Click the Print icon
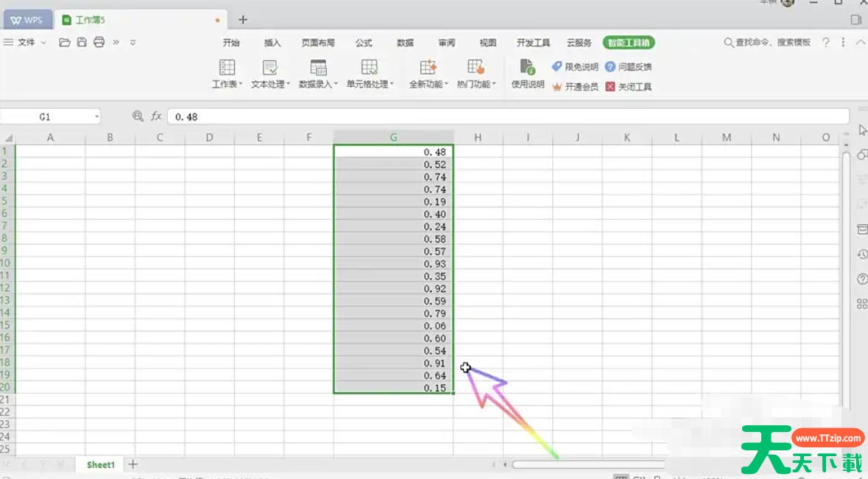 click(x=98, y=42)
